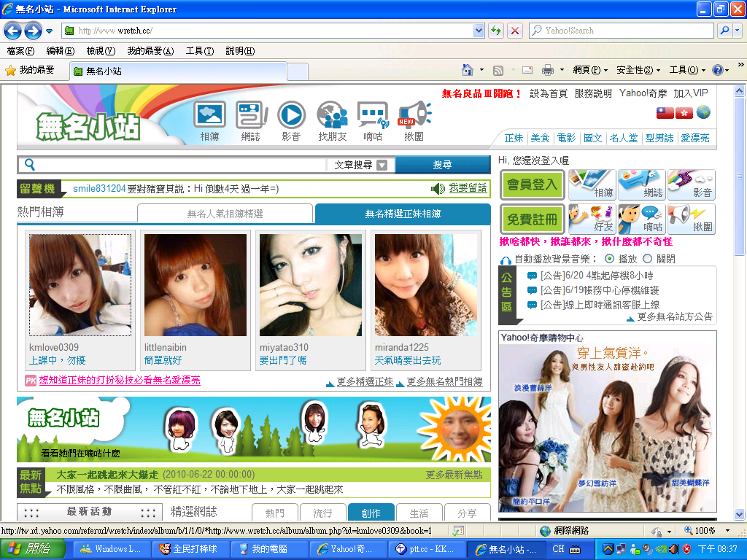Select the 關閉 background music radio button
Screen dimensions: 747x560
coord(647,259)
